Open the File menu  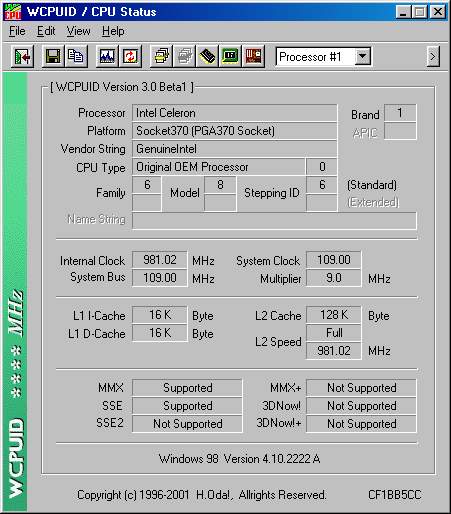[17, 31]
